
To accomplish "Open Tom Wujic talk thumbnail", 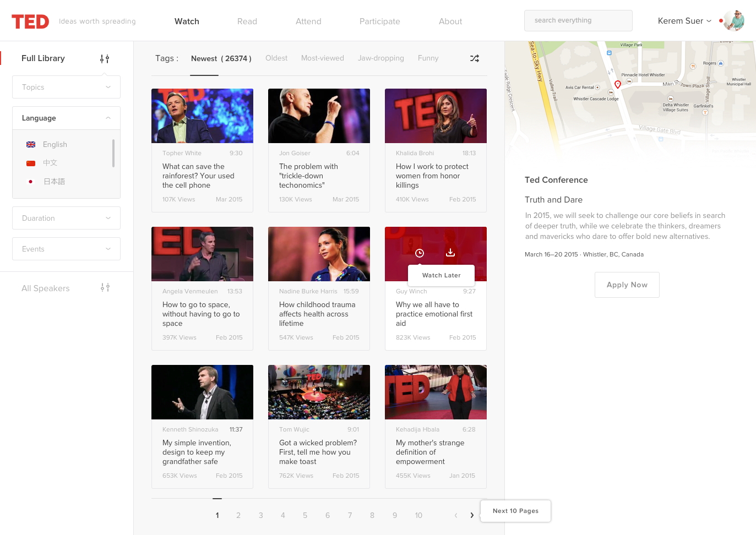I will click(319, 392).
